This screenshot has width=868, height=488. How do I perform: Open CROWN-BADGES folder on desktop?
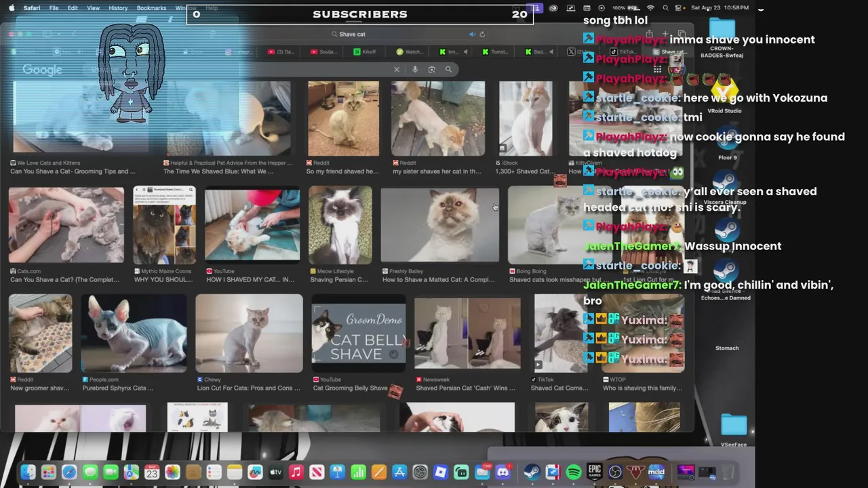click(x=722, y=38)
